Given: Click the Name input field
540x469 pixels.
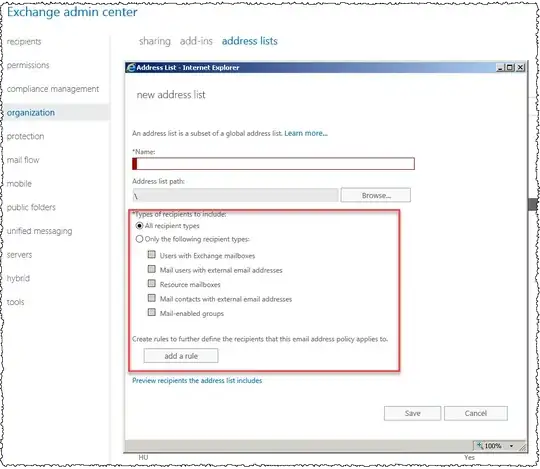Looking at the screenshot, I should tap(273, 164).
